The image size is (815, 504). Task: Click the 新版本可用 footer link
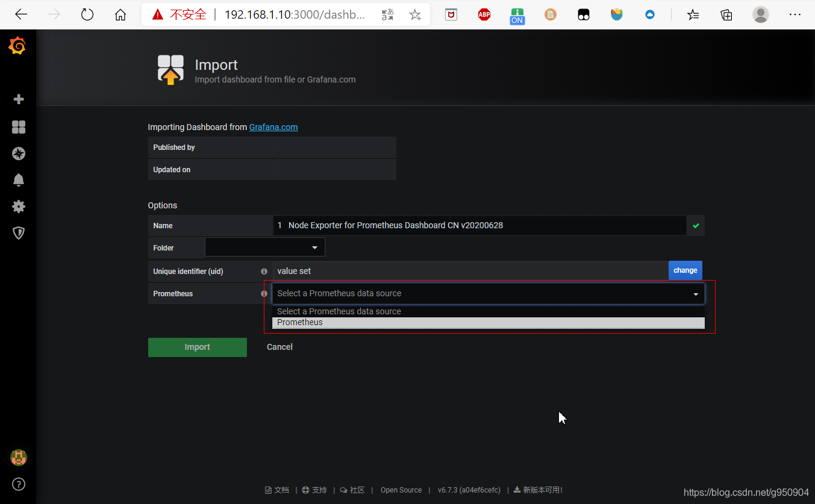tap(538, 490)
